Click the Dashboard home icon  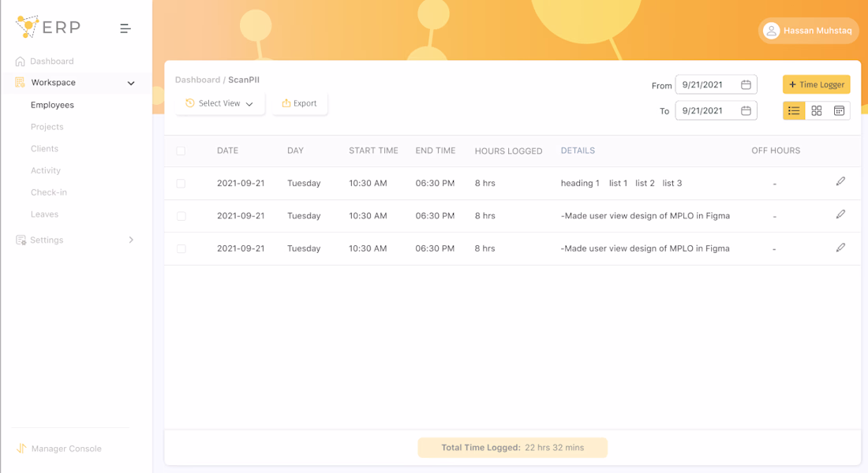(x=21, y=61)
